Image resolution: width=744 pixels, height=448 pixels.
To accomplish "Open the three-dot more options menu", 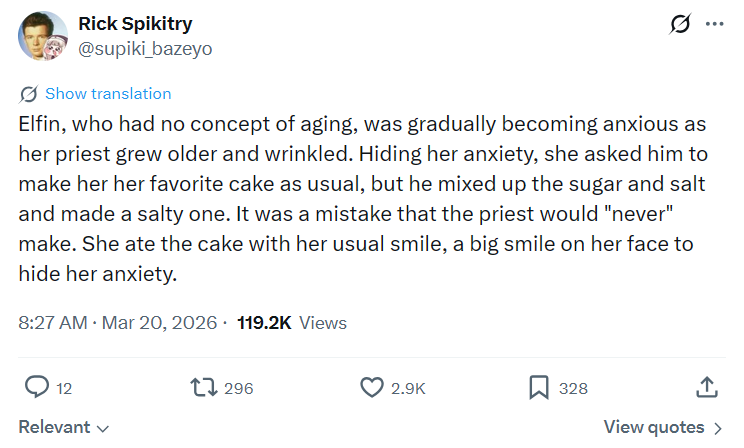I will [x=715, y=24].
